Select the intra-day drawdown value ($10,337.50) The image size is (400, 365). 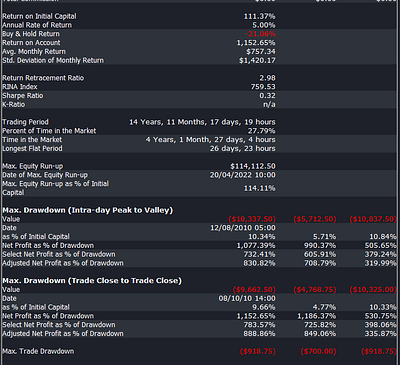coord(252,219)
